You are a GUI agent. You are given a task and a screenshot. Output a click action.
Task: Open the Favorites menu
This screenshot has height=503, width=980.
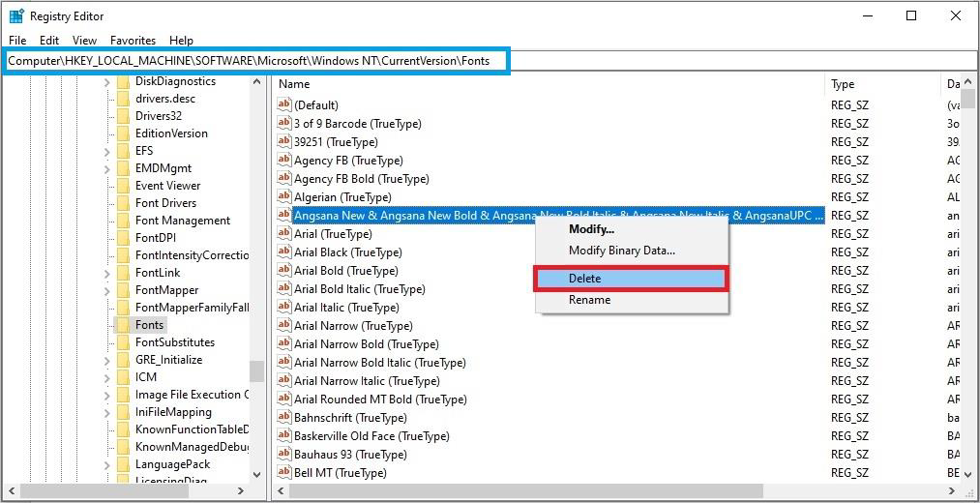click(134, 40)
